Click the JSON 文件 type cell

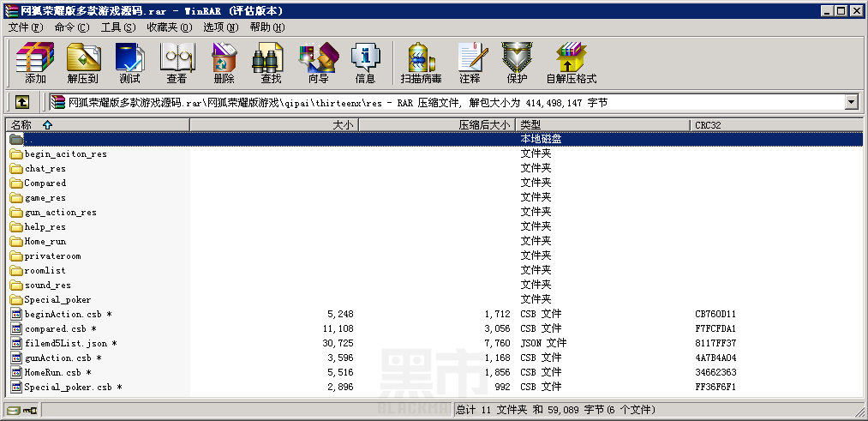click(x=543, y=344)
